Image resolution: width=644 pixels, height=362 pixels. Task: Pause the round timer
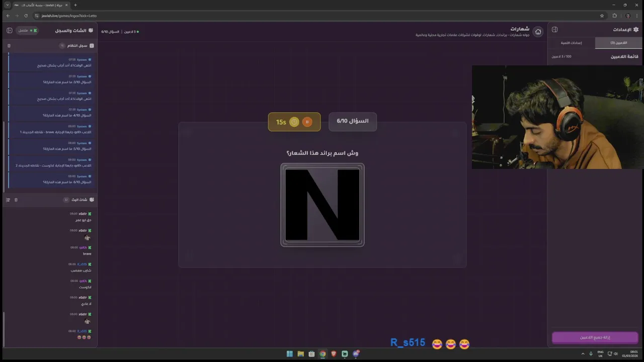(x=307, y=122)
